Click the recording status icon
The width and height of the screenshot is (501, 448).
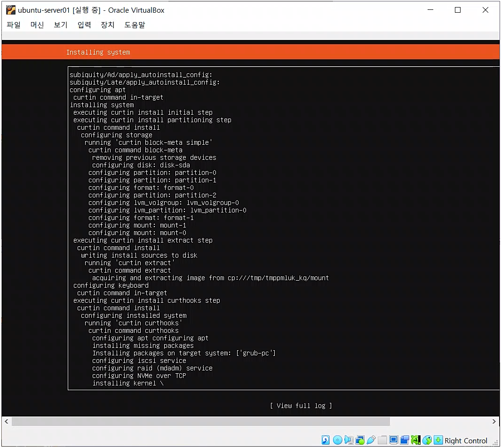[405, 440]
